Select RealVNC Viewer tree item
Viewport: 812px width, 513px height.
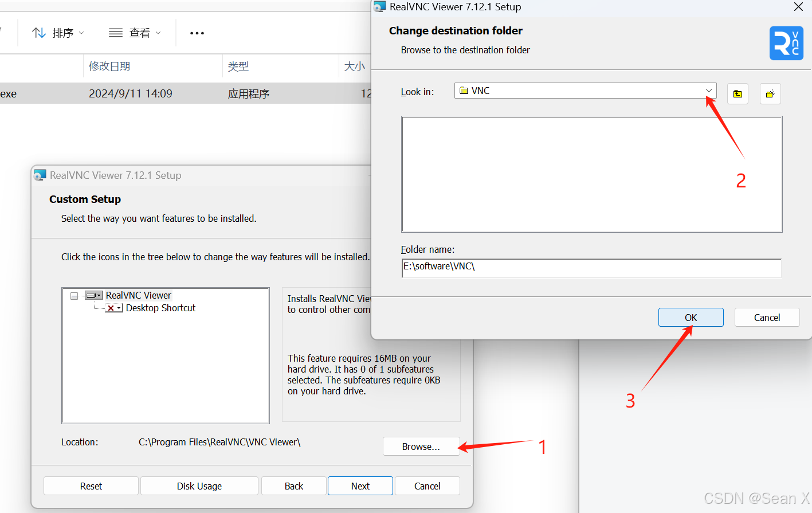pyautogui.click(x=139, y=295)
